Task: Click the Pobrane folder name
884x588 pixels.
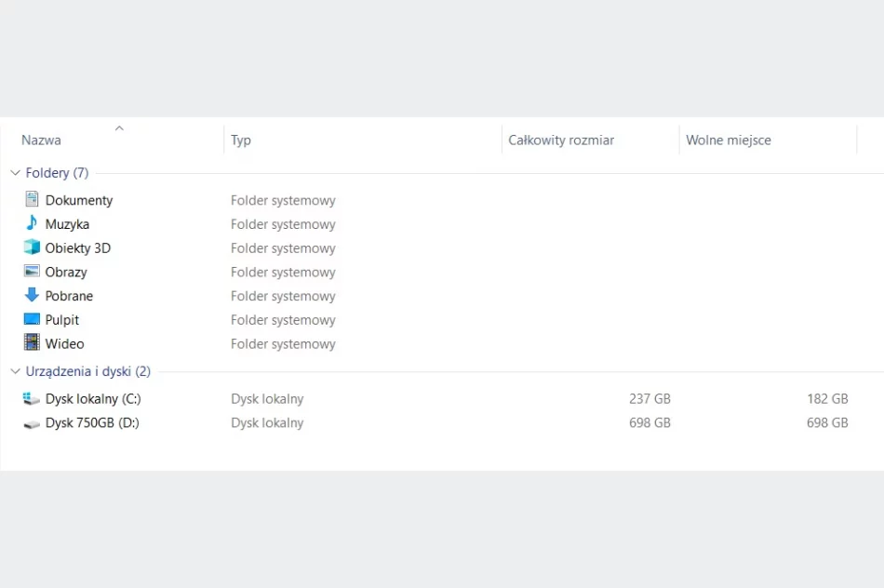Action: 69,296
